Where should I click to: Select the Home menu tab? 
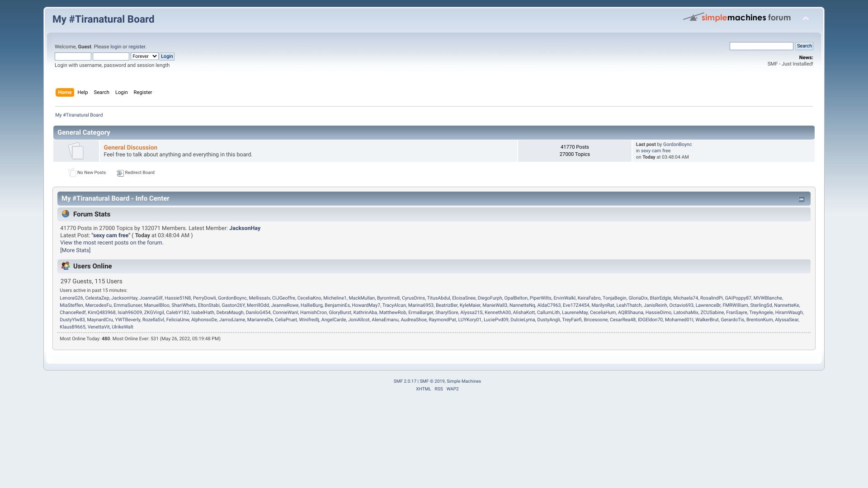[x=64, y=92]
